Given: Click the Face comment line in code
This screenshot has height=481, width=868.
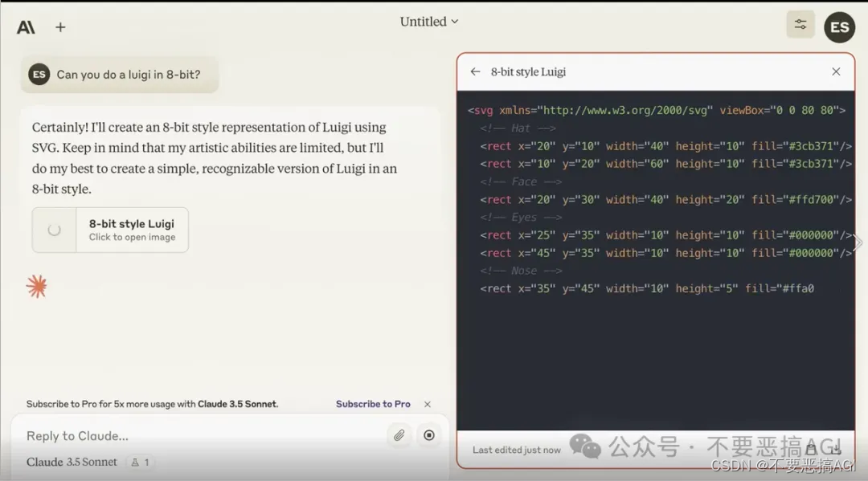Looking at the screenshot, I should tap(521, 182).
